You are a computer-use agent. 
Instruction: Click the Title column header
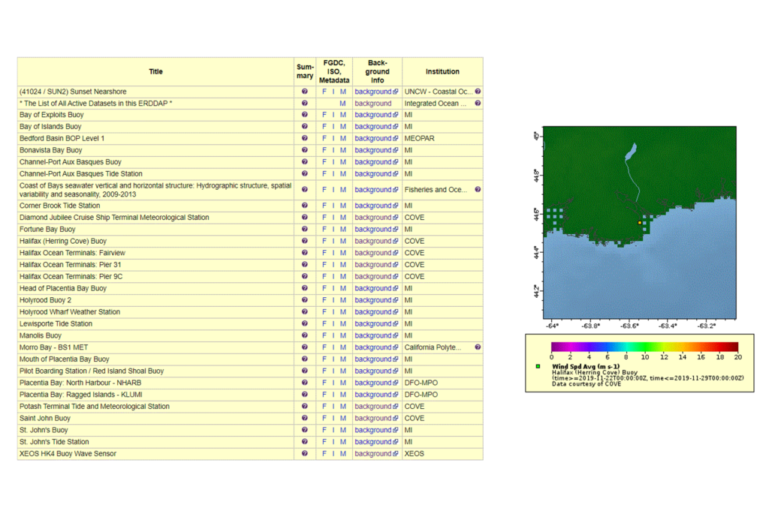pos(155,71)
